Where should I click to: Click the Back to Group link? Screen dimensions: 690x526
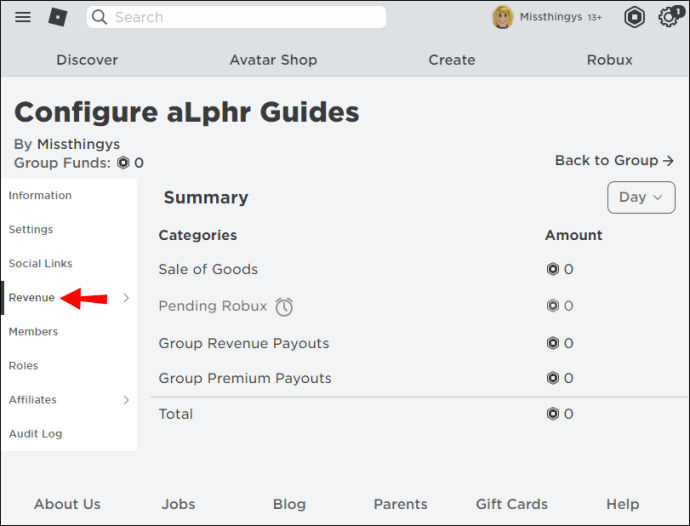pyautogui.click(x=614, y=161)
